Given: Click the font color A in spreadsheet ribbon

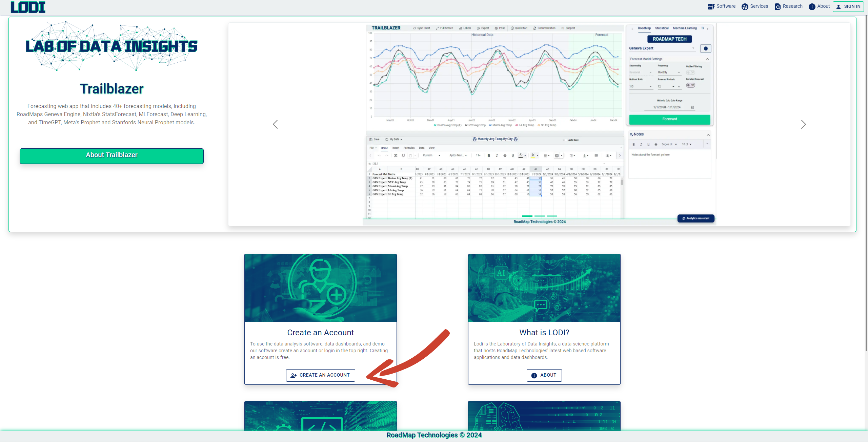Looking at the screenshot, I should pyautogui.click(x=521, y=155).
